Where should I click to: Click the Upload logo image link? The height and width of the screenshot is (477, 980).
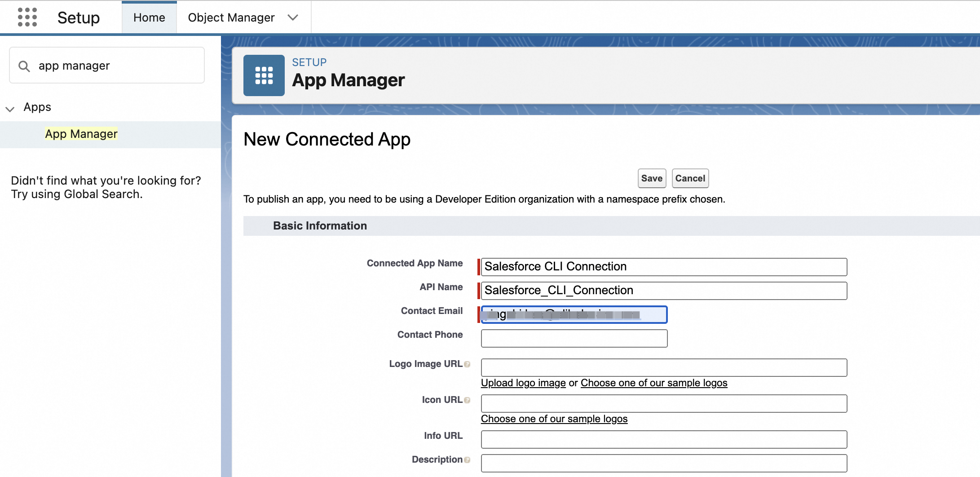(x=523, y=383)
